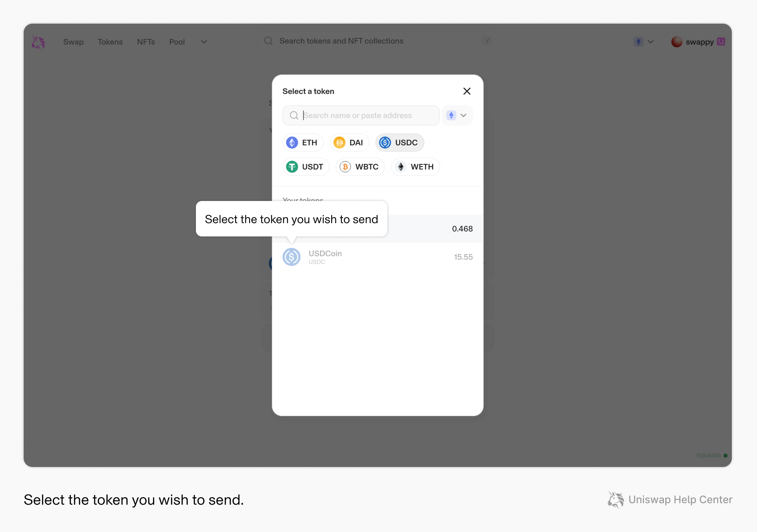757x532 pixels.
Task: Click the slash shortcut badge in search bar
Action: tap(487, 41)
